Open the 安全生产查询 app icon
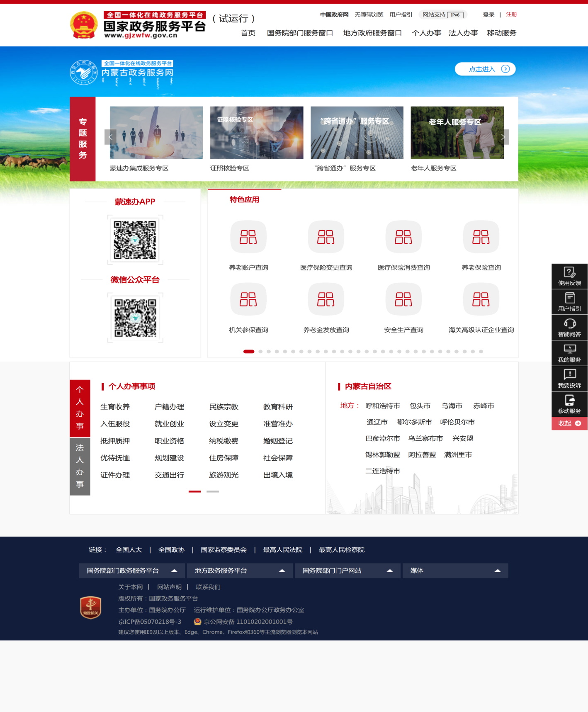 coord(403,299)
